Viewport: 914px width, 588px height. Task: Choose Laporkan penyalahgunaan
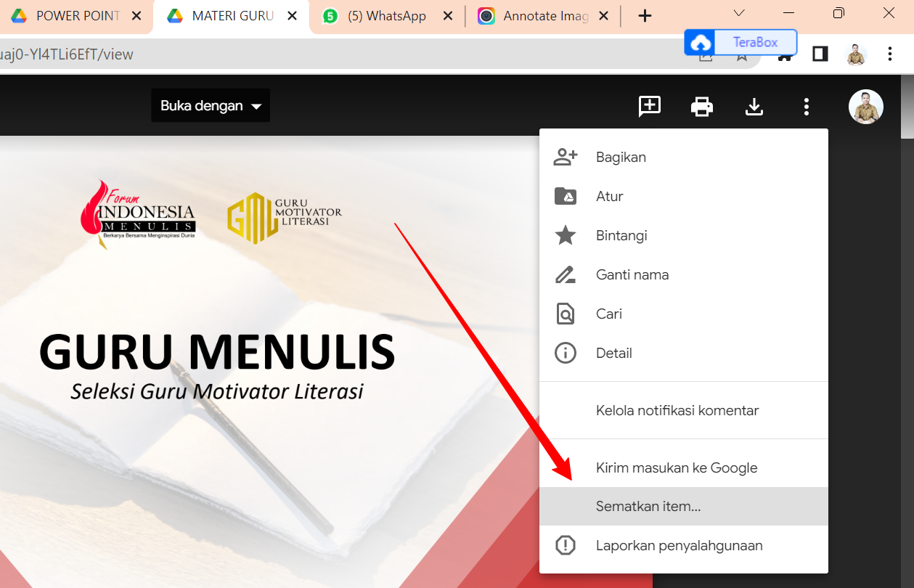pyautogui.click(x=683, y=545)
